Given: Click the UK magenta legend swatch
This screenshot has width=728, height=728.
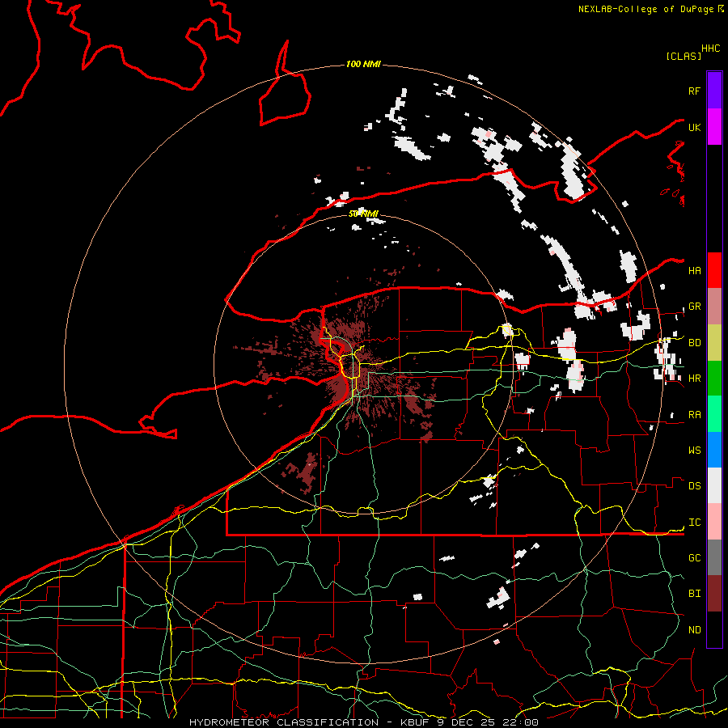Looking at the screenshot, I should pyautogui.click(x=714, y=127).
